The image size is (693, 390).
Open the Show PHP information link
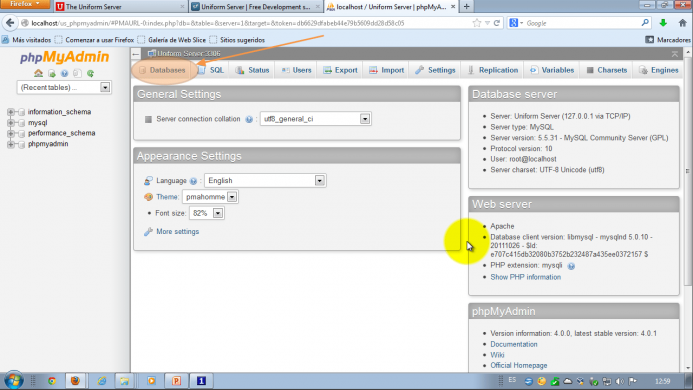pyautogui.click(x=525, y=277)
